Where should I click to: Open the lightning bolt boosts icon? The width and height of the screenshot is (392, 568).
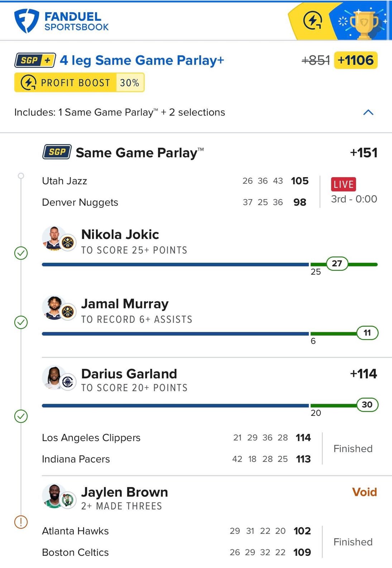[312, 21]
